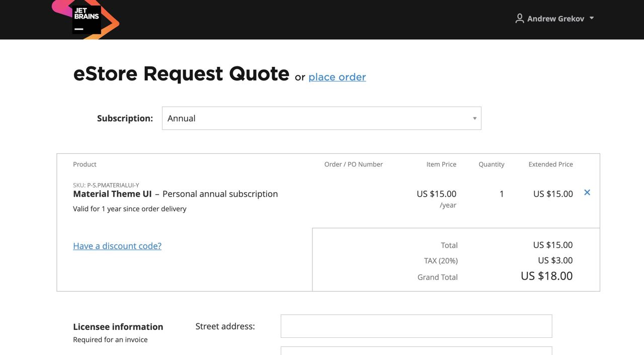Click Valid for 1 year since order delivery
Viewport: 644px width, 355px height.
coord(130,209)
